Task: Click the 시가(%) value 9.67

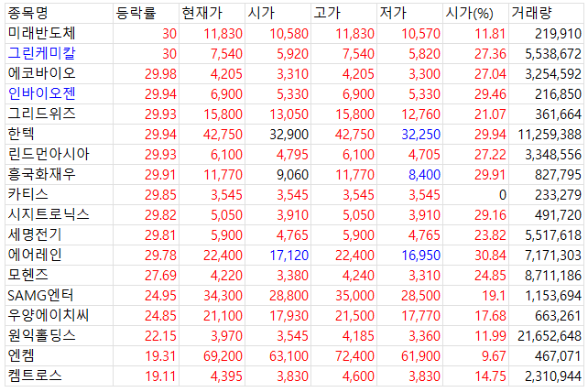Action: tap(494, 356)
